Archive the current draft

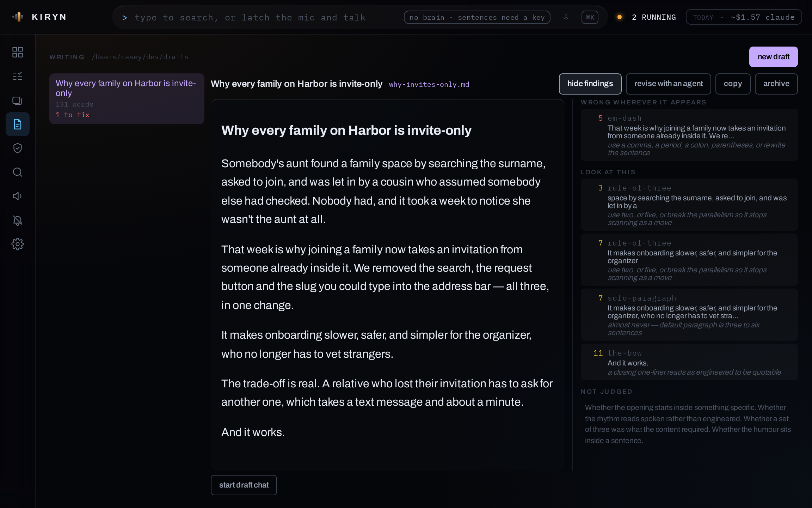point(776,84)
